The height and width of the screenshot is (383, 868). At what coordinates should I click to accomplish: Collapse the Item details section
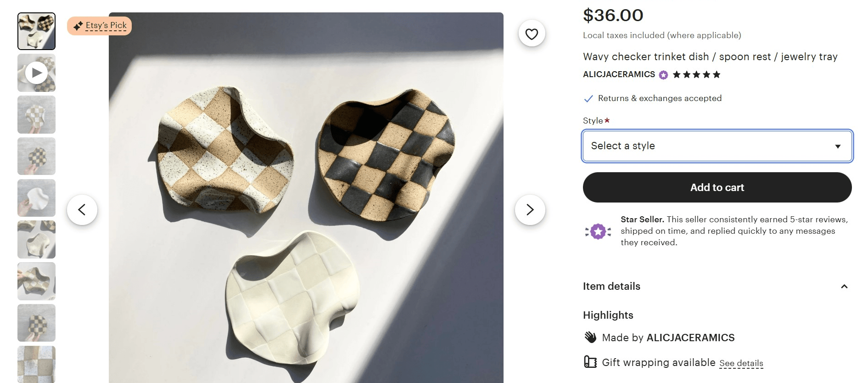(x=845, y=286)
